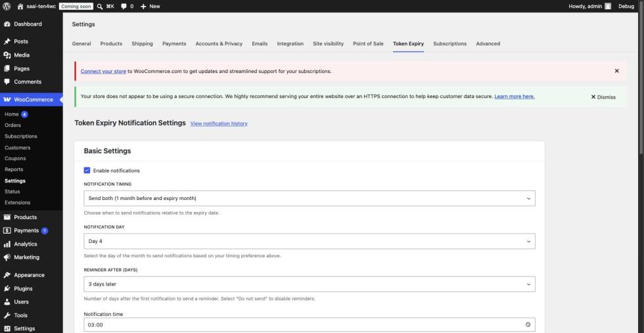Click the Tools wrench icon
Viewport: 644px width, 333px height.
click(x=7, y=315)
